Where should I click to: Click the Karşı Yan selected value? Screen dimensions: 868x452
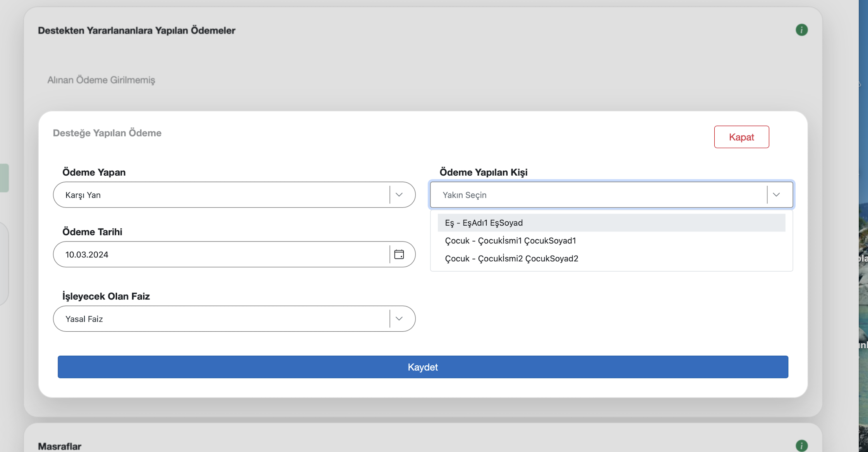point(83,195)
